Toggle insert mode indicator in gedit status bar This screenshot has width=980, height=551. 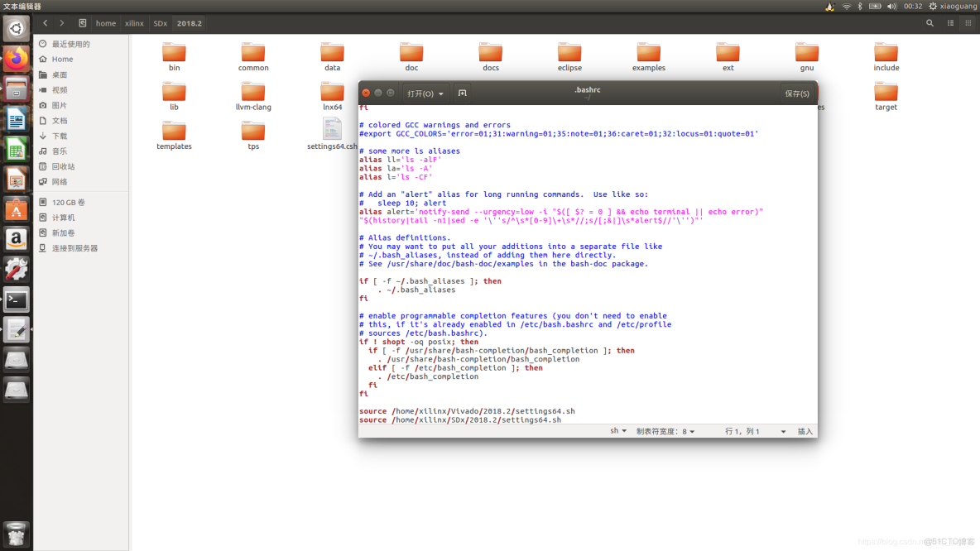tap(805, 431)
